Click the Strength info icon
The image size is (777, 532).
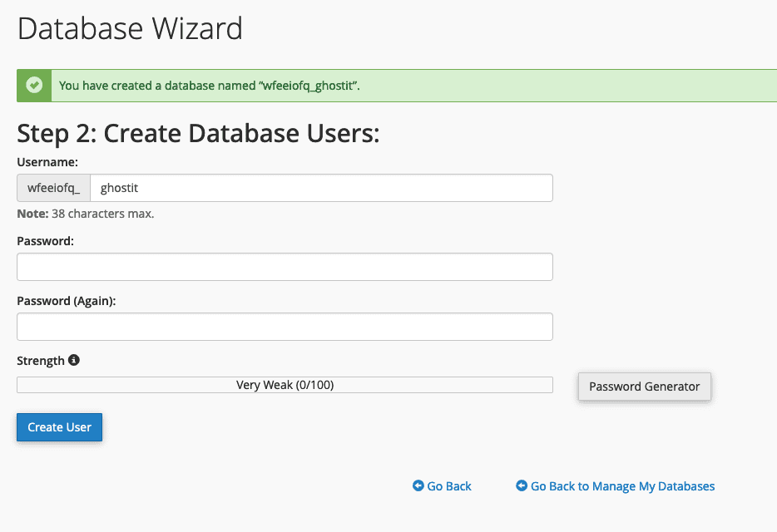click(x=74, y=360)
